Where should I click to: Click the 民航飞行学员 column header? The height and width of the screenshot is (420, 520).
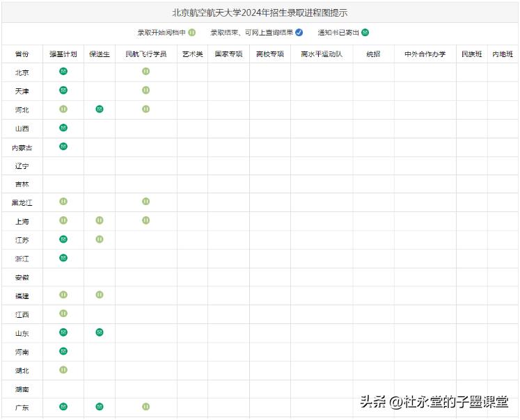tap(146, 54)
